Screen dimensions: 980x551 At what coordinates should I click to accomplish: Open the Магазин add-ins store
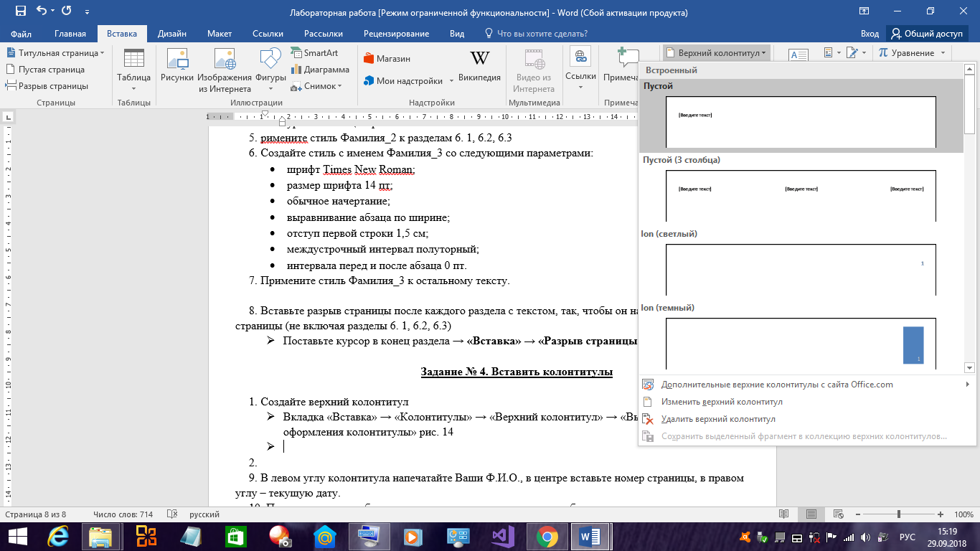pos(387,59)
